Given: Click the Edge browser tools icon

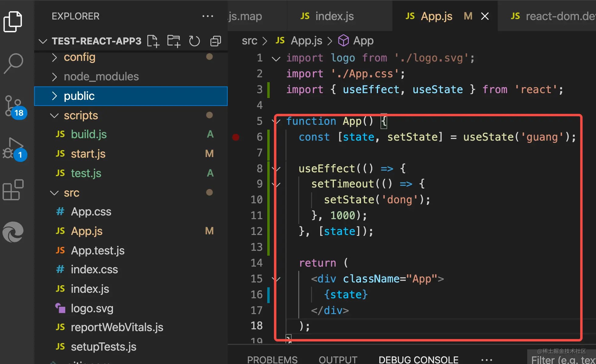Looking at the screenshot, I should tap(13, 232).
